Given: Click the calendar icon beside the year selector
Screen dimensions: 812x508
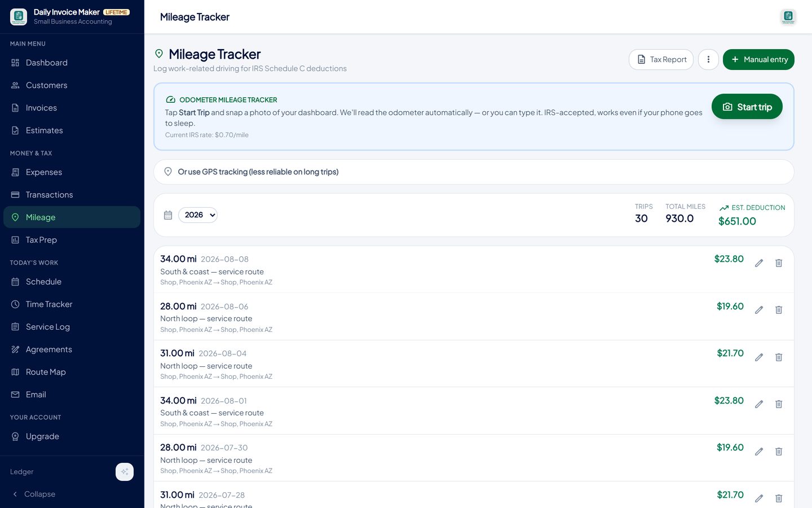Looking at the screenshot, I should click(x=168, y=215).
